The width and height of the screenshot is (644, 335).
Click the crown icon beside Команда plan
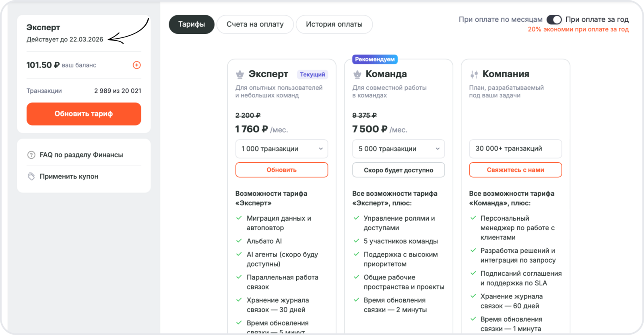[x=357, y=74]
